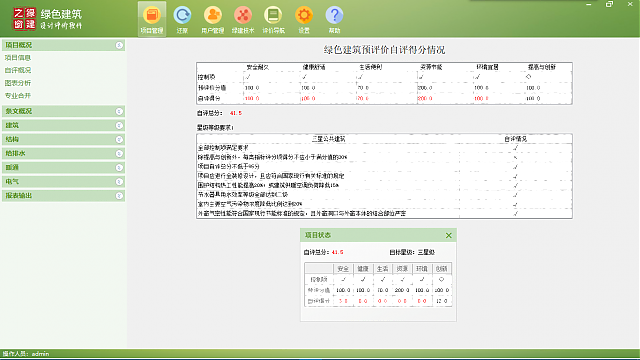640x360 pixels.
Task: Expand the 电气 sidebar section
Action: point(119,182)
